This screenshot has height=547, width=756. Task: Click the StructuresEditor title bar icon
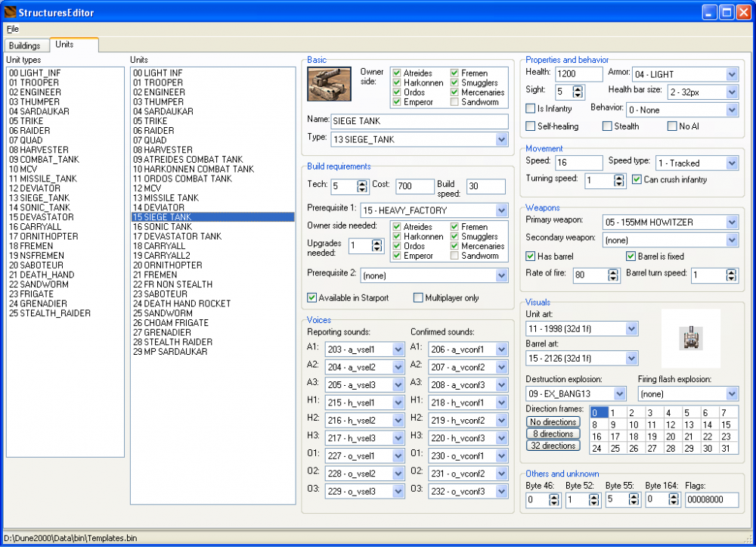[11, 11]
